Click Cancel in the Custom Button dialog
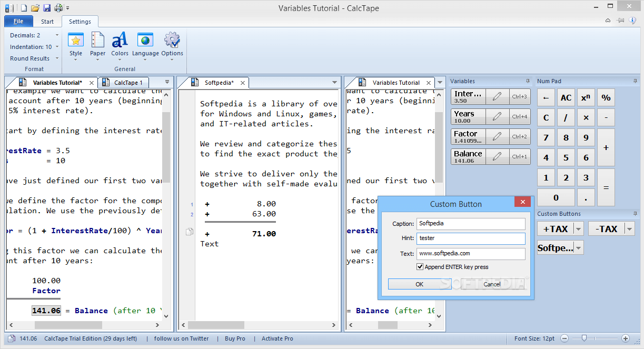Screen dimensions: 644x349 [492, 284]
